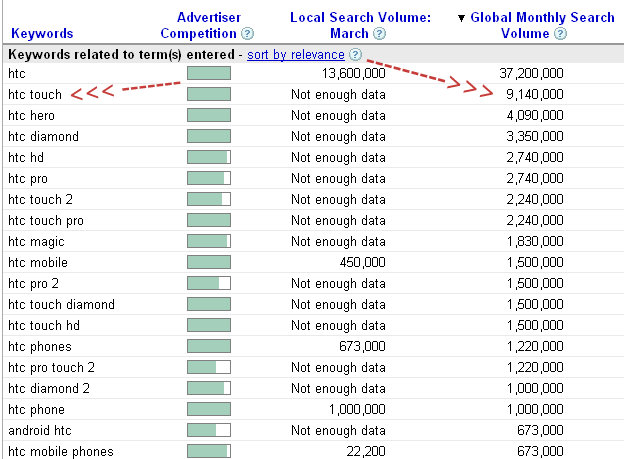This screenshot has height=459, width=624.
Task: Open help icon beside Global Monthly Search Volume
Action: (x=560, y=33)
